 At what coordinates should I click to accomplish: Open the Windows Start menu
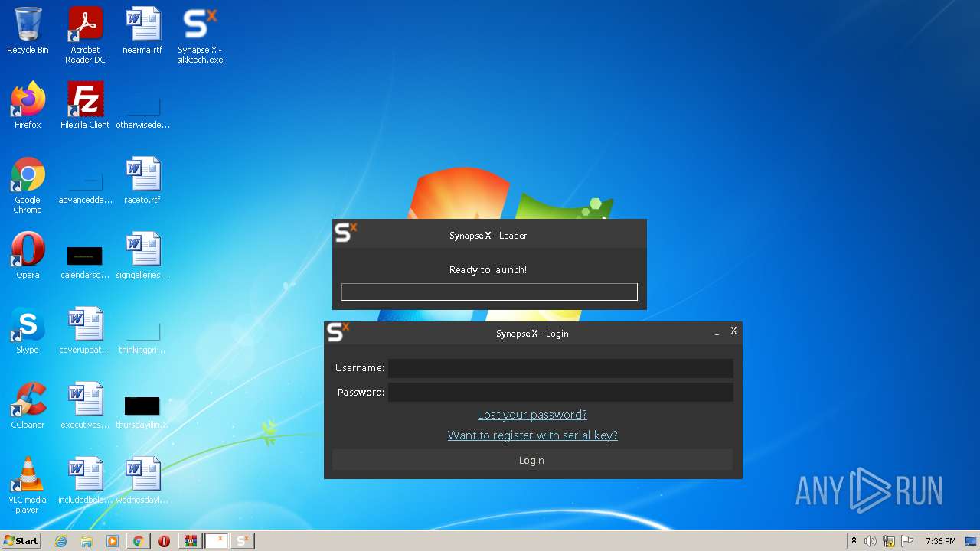pyautogui.click(x=21, y=541)
